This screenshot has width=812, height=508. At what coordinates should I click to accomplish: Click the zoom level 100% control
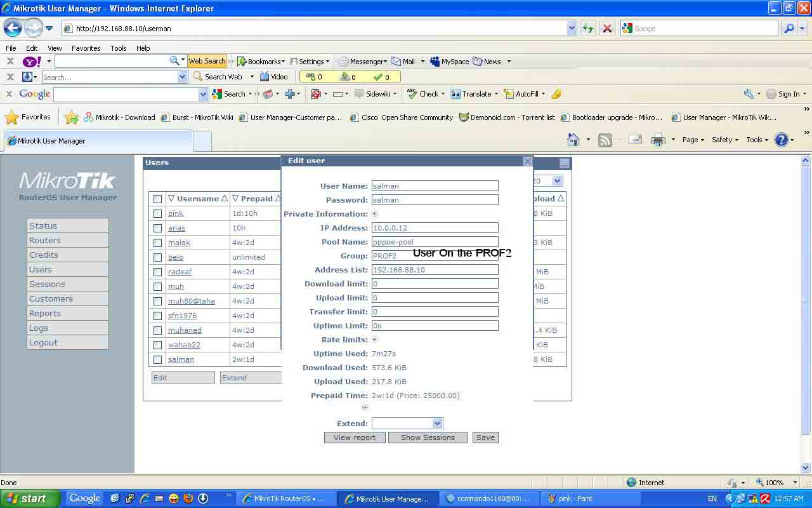(x=773, y=483)
